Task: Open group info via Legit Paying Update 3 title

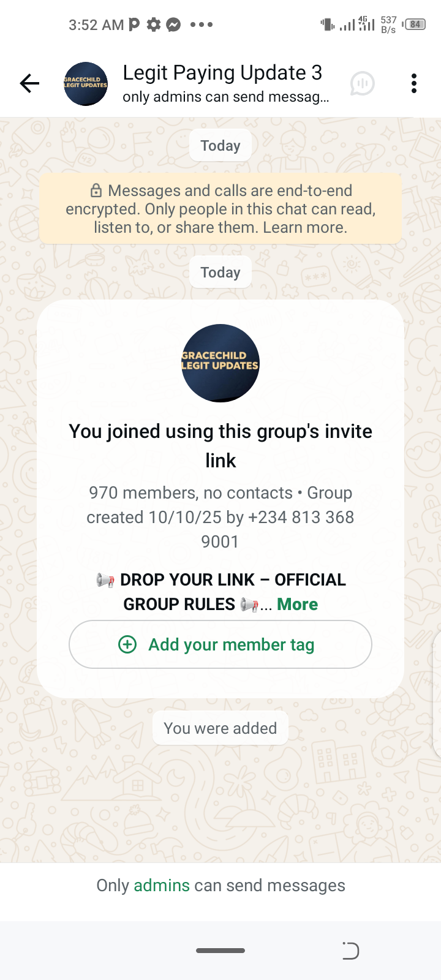Action: point(222,73)
